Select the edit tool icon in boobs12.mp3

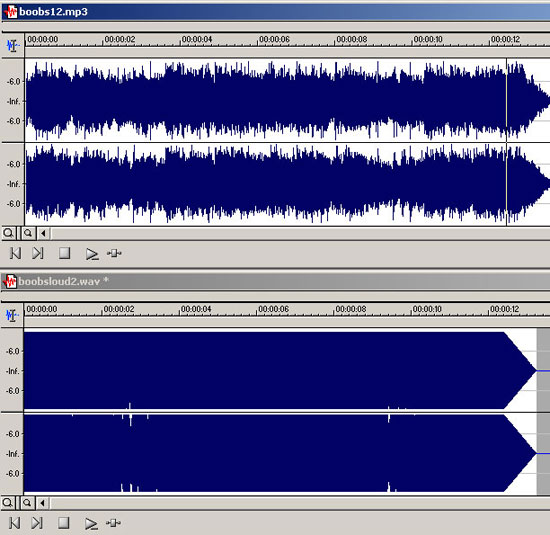[13, 46]
